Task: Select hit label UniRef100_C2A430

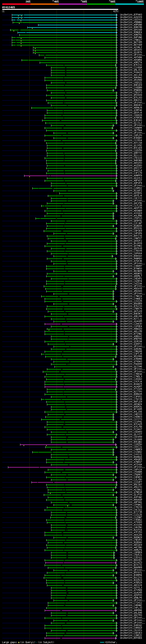Action: click(x=131, y=324)
